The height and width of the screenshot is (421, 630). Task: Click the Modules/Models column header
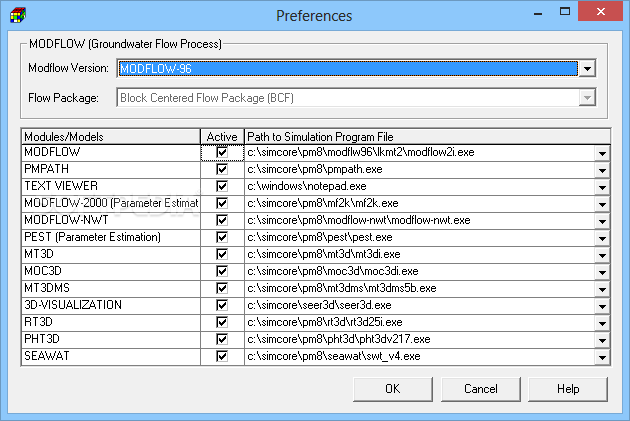111,137
